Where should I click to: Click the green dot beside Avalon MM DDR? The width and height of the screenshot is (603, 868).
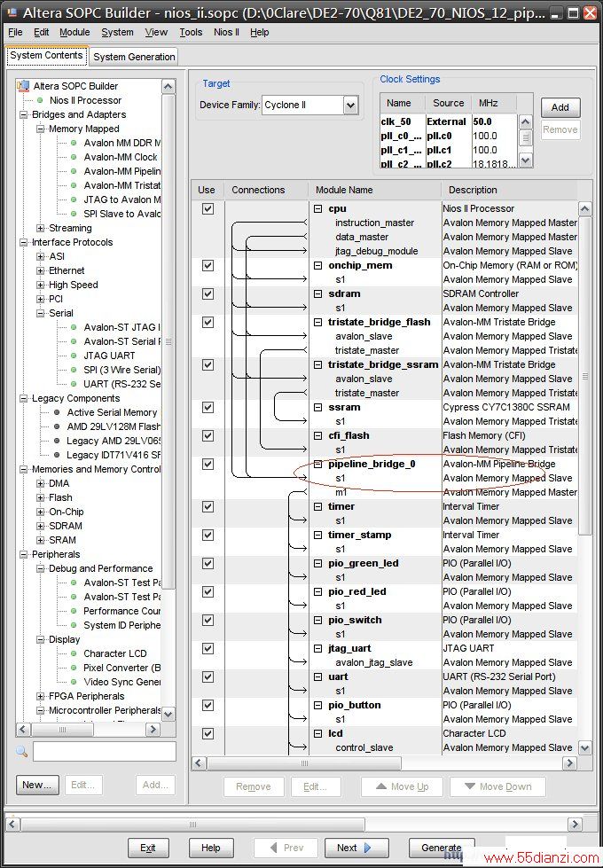[74, 143]
